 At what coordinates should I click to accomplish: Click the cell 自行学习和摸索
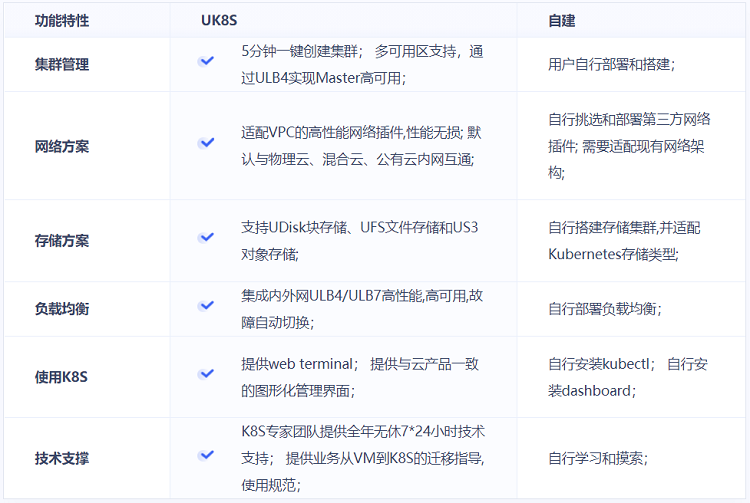pos(598,459)
